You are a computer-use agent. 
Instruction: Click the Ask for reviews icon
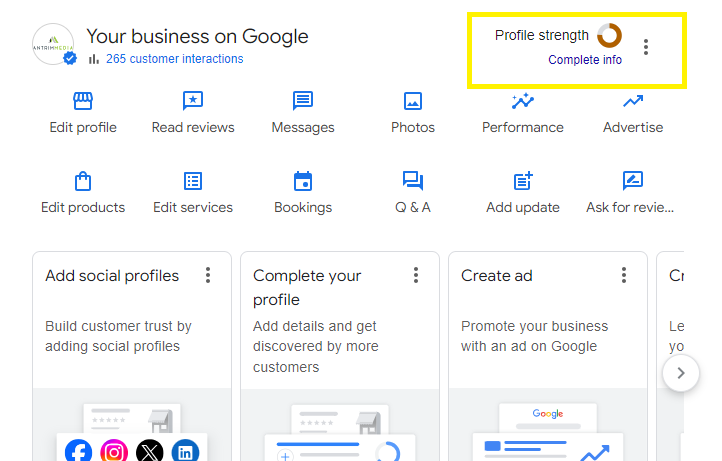633,181
